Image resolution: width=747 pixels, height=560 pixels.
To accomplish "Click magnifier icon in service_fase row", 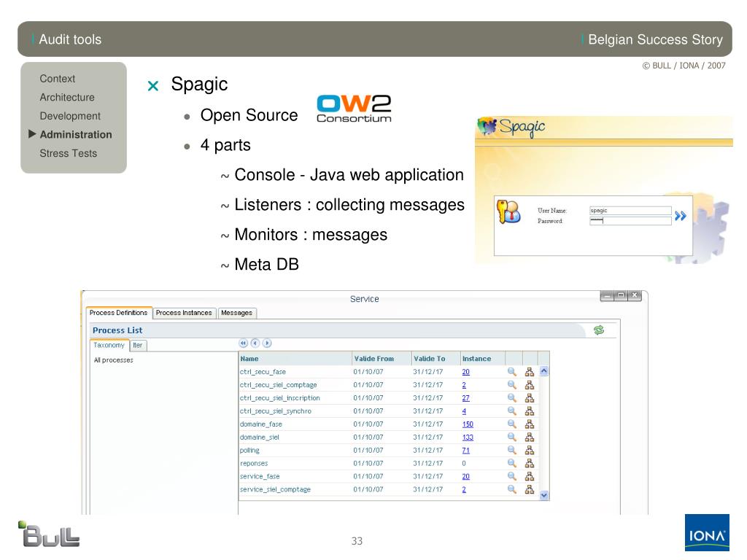I will coord(511,476).
